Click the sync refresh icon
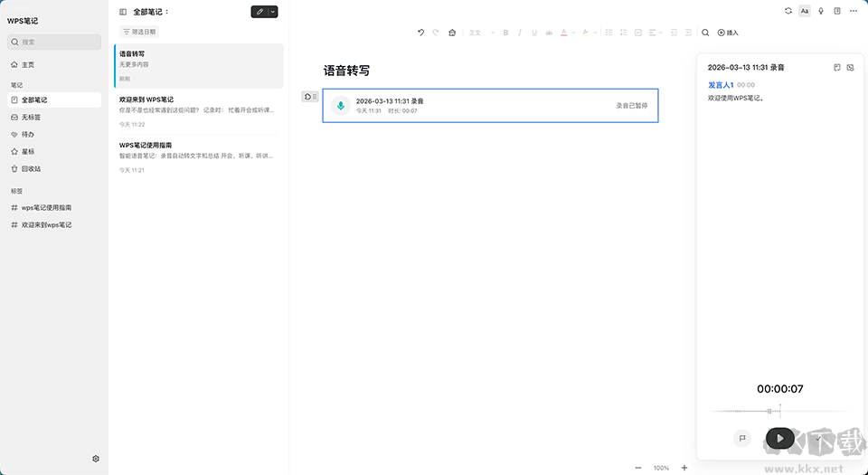Image resolution: width=868 pixels, height=475 pixels. tap(788, 11)
